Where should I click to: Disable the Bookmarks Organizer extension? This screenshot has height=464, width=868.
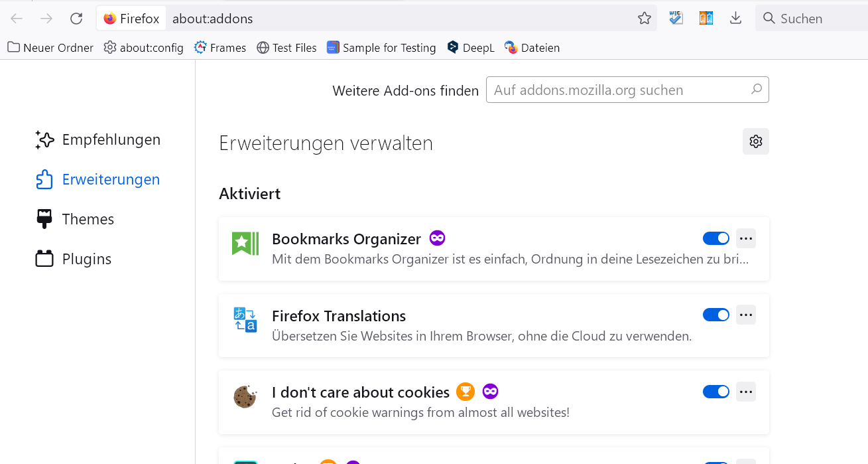tap(715, 238)
